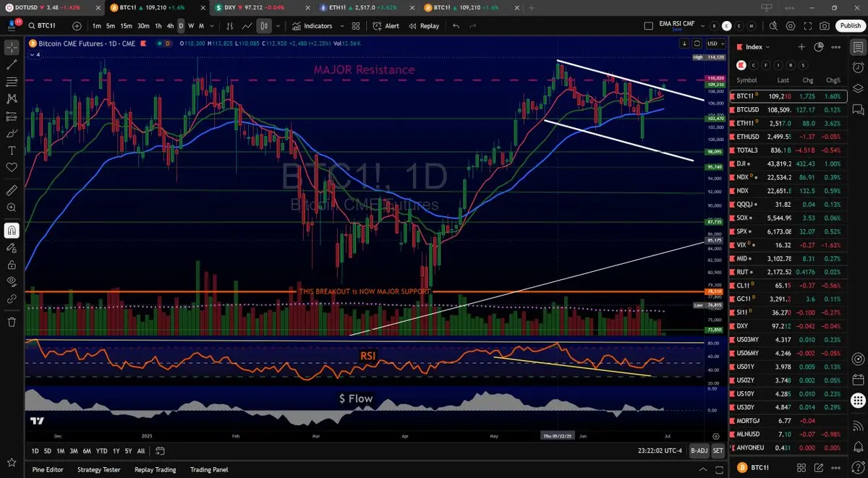Set date range to YTD

(x=101, y=451)
